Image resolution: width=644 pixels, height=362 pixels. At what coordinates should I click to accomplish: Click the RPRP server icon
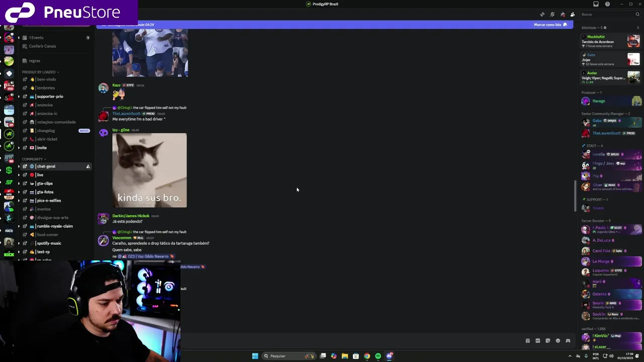click(x=9, y=158)
